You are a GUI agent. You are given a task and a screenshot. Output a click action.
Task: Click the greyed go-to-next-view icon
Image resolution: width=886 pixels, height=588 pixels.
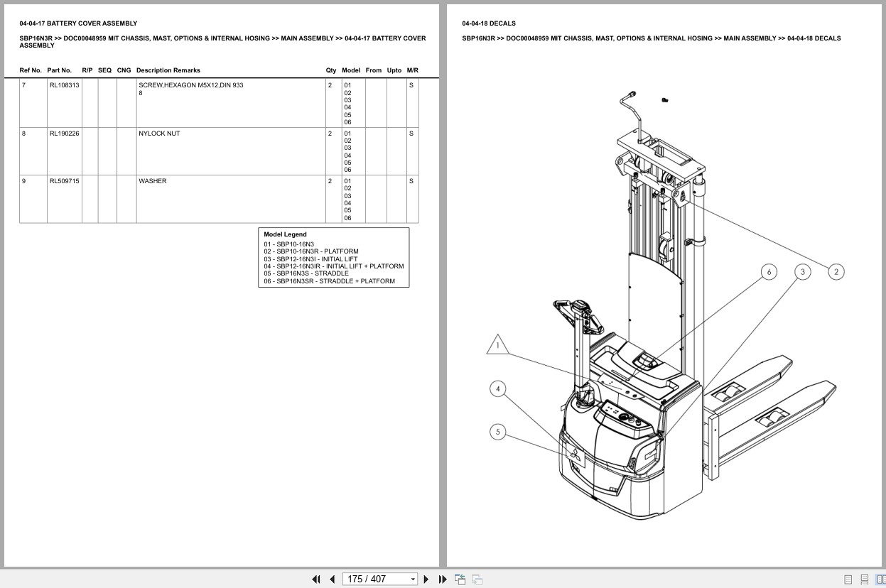(477, 579)
